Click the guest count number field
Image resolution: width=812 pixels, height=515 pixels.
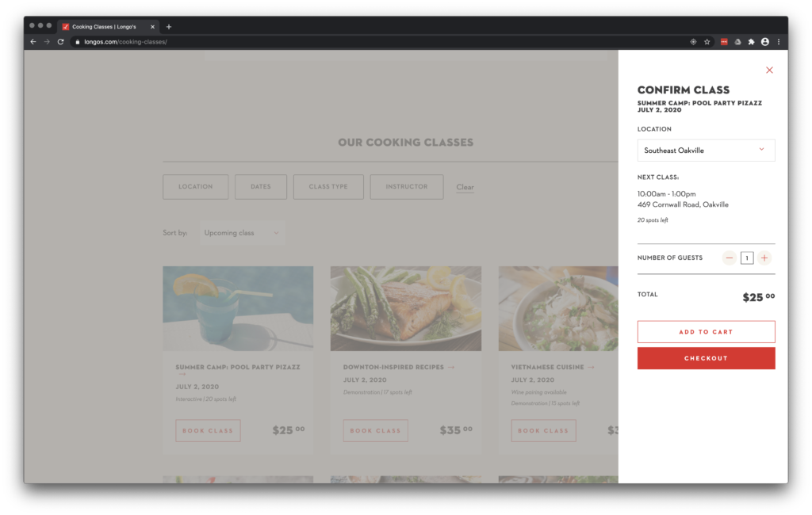click(747, 257)
